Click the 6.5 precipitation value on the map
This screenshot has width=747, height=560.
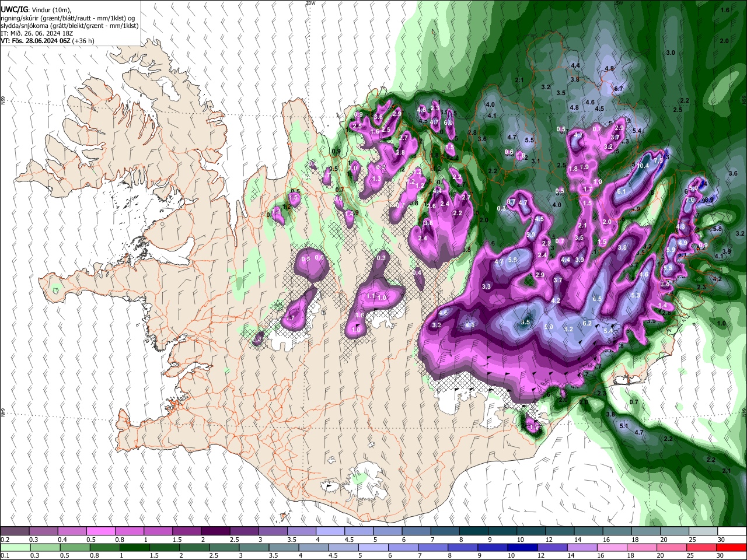coord(597,299)
